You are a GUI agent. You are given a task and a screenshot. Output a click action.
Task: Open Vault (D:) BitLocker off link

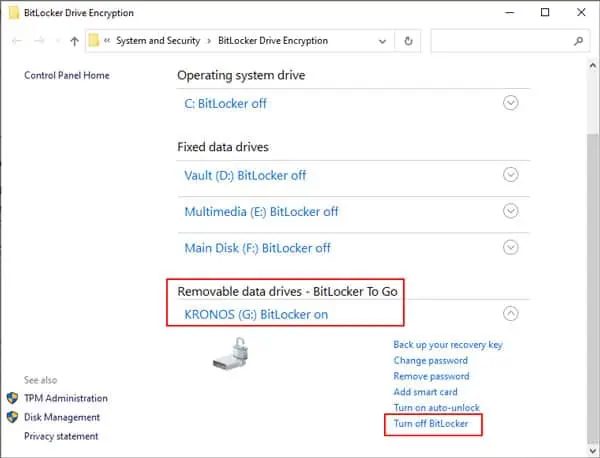(x=245, y=176)
